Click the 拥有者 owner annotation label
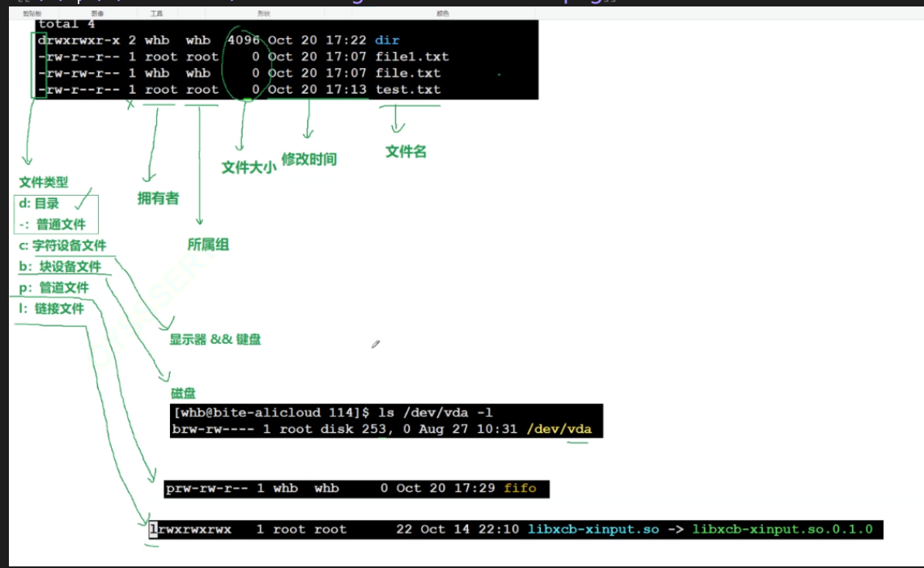924x568 pixels. (158, 198)
